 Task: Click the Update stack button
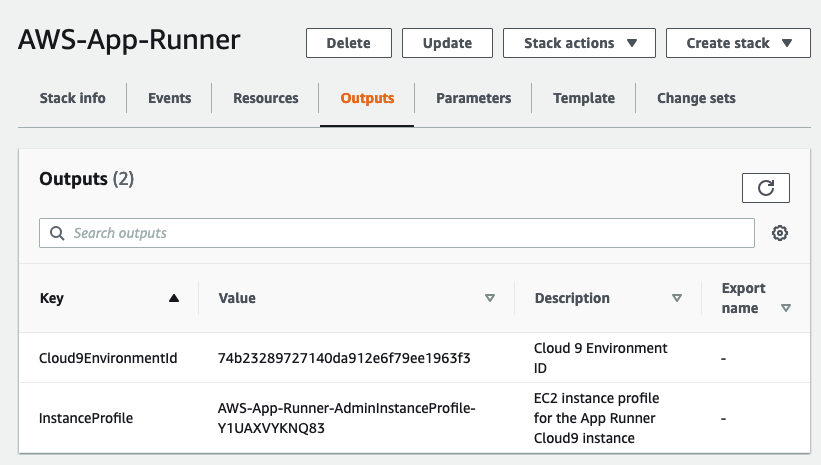click(447, 43)
